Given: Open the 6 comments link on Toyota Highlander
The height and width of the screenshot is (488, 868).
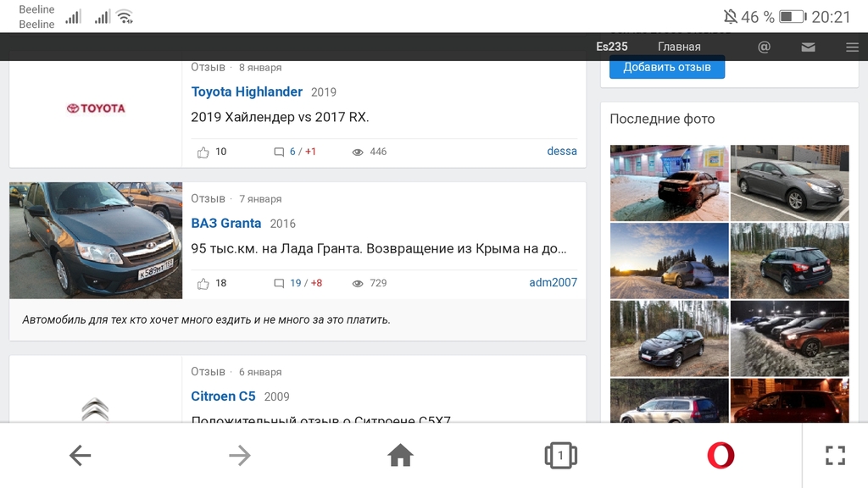Looking at the screenshot, I should pos(292,152).
